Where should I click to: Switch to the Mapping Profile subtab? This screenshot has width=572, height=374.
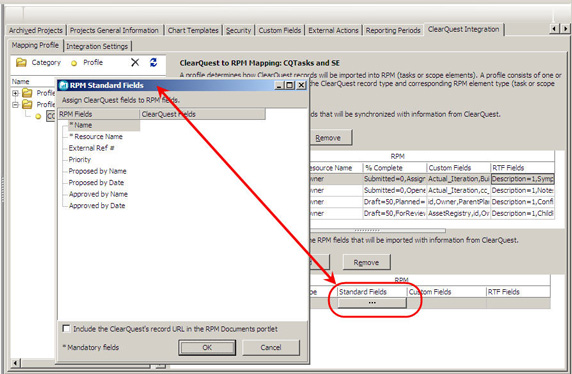pyautogui.click(x=35, y=45)
